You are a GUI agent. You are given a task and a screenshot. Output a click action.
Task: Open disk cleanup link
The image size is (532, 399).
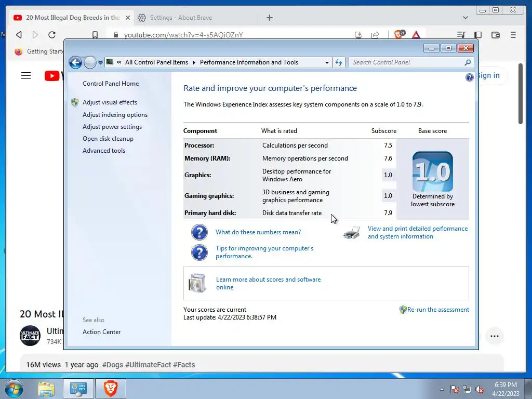point(108,138)
